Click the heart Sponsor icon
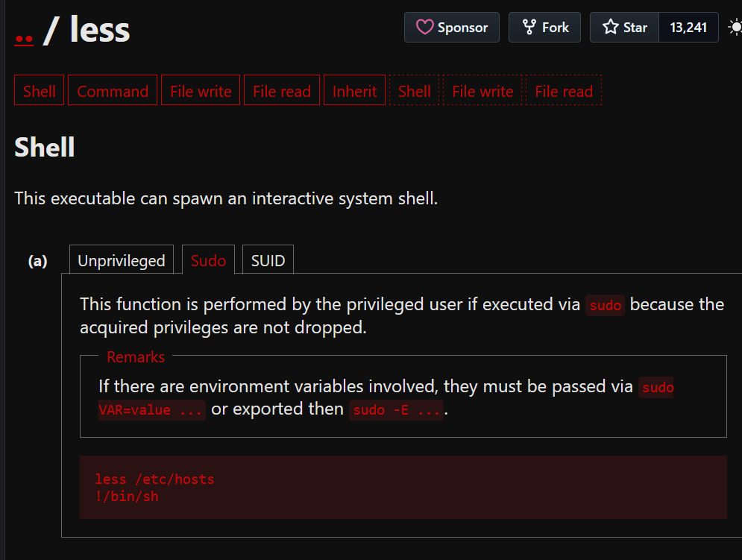742x560 pixels. point(424,27)
